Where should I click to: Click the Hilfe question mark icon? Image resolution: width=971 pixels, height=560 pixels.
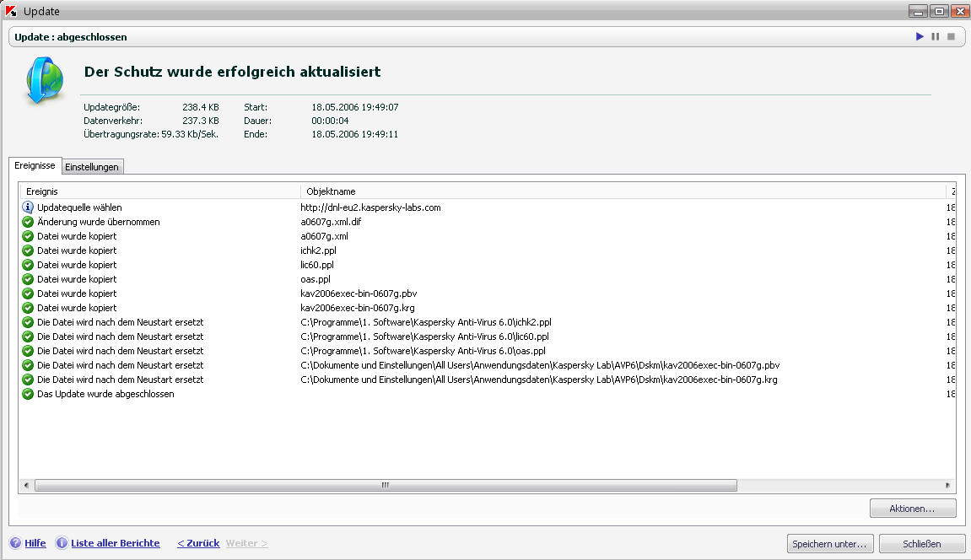[15, 542]
